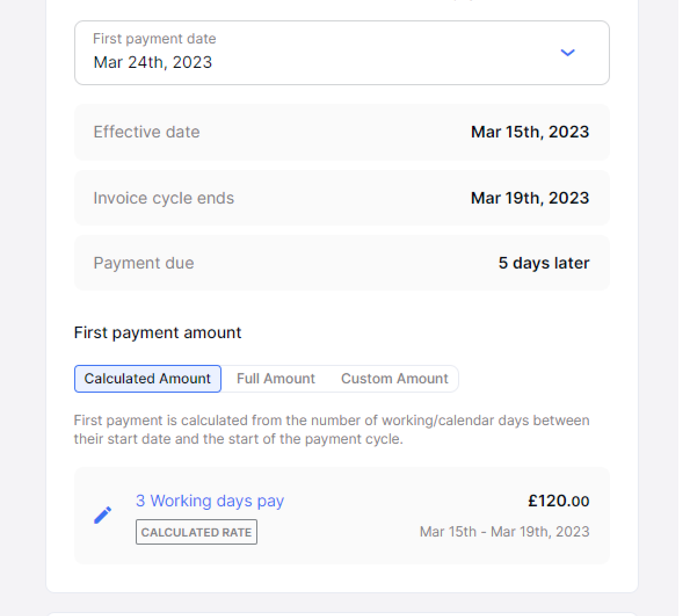Click the Mar 15th - Mar 19th date range

coord(504,532)
